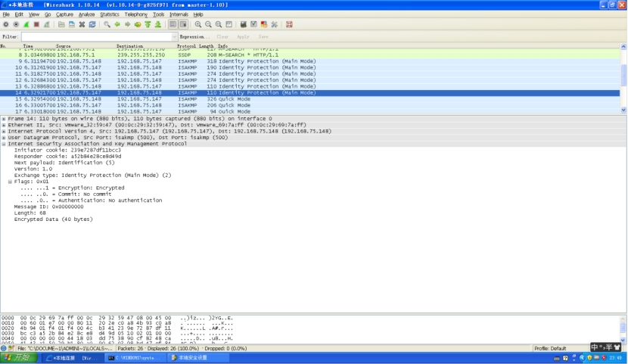Screen dimensions: 628x364
Task: Toggle auto-scroll in live capture icon
Action: (183, 24)
